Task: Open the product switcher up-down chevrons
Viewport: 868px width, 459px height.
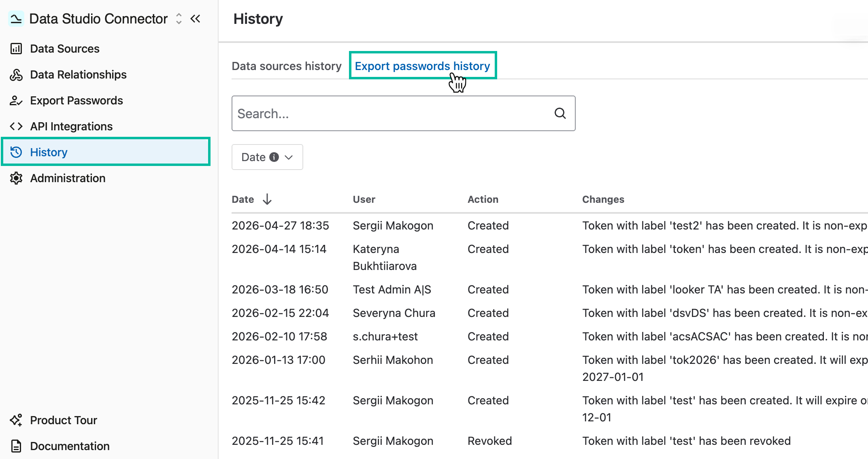Action: (179, 19)
